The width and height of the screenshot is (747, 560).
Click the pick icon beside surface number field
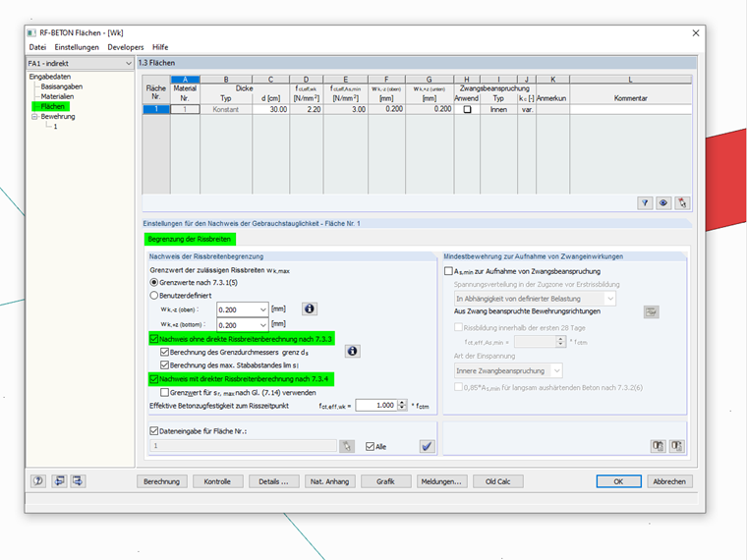click(x=347, y=446)
